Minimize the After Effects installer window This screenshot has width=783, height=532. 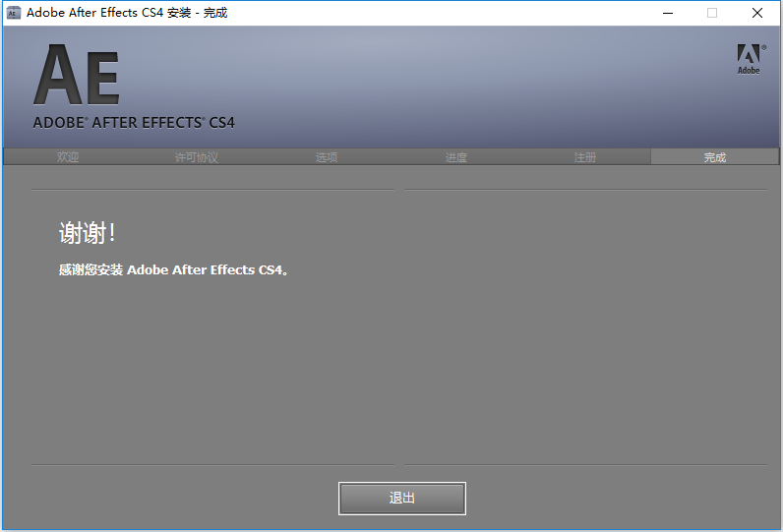click(x=668, y=13)
